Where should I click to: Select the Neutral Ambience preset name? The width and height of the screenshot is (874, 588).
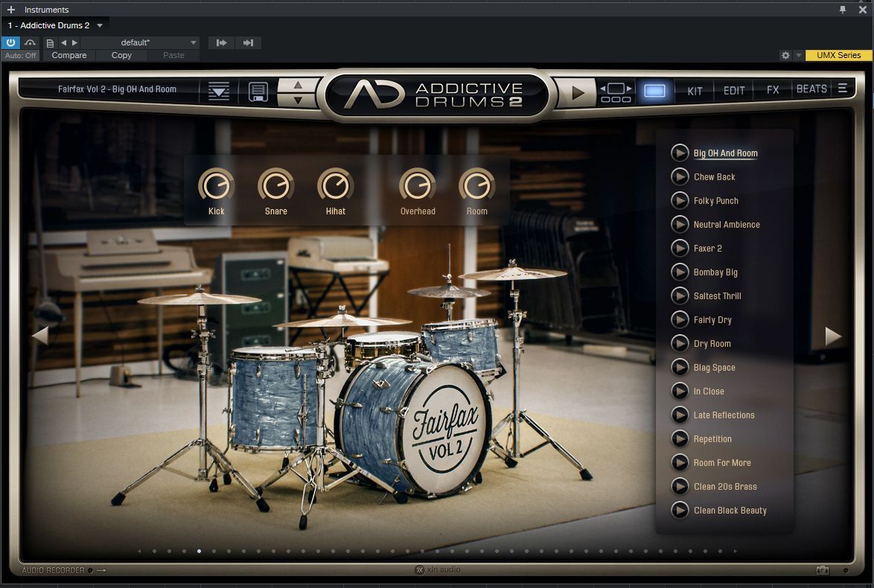pyautogui.click(x=727, y=225)
